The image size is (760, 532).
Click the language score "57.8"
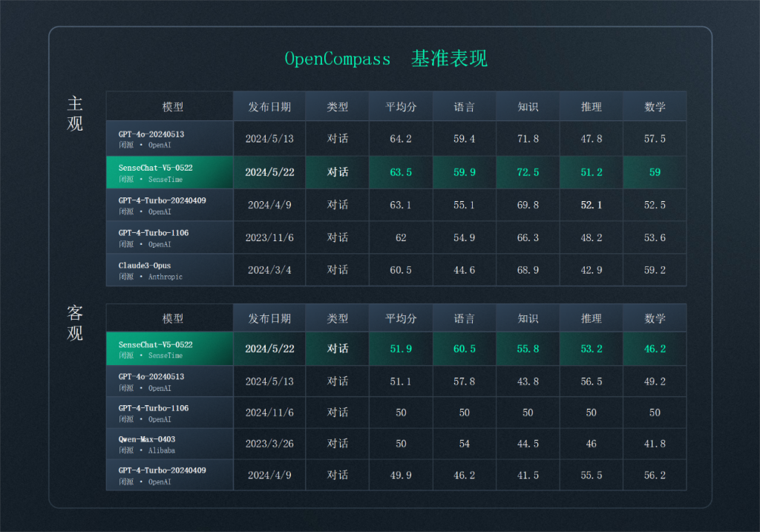pos(465,381)
